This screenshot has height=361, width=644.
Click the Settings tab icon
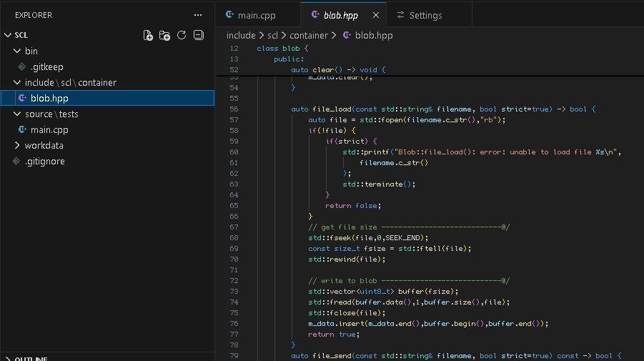click(x=400, y=15)
